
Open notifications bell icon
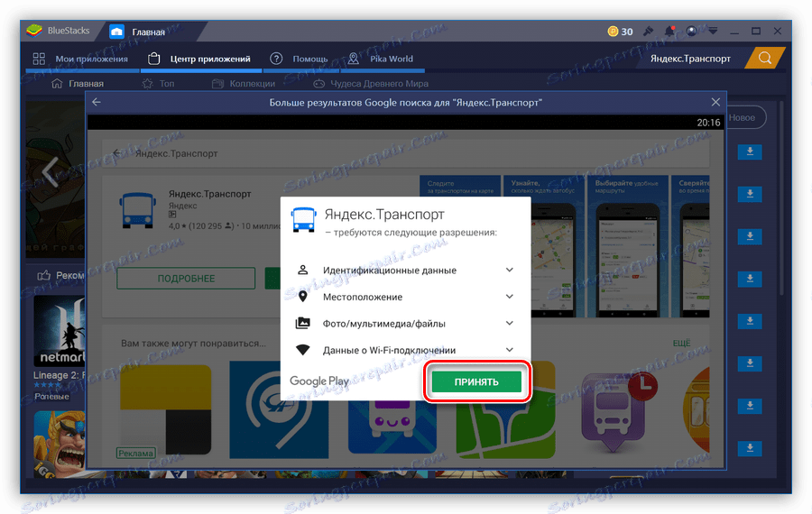click(x=669, y=32)
